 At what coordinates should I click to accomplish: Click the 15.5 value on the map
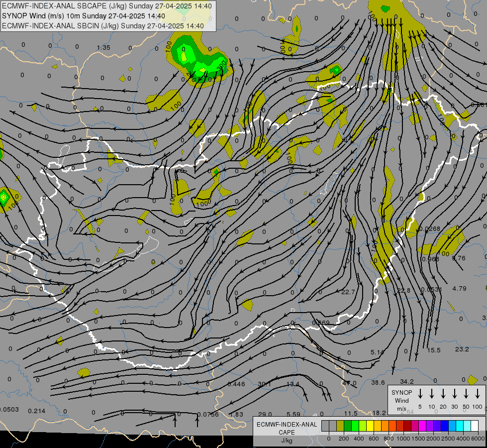434,350
